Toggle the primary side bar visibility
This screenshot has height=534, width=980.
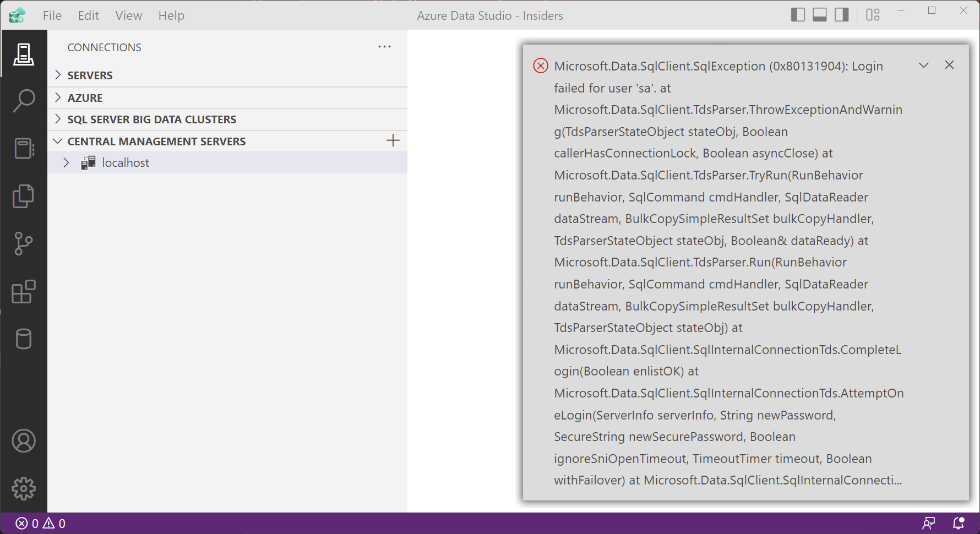pyautogui.click(x=798, y=15)
